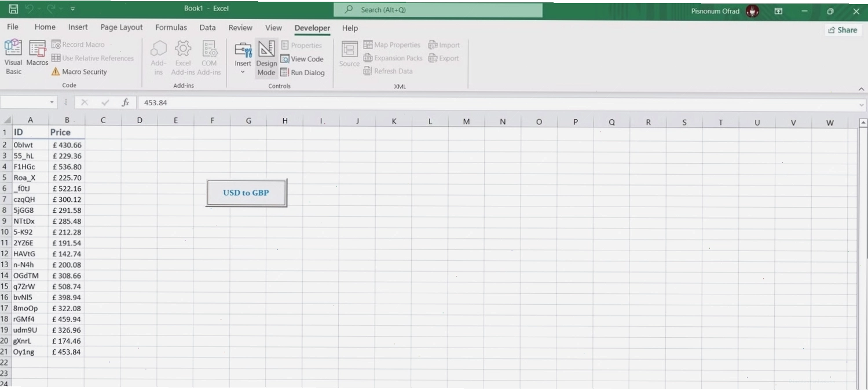This screenshot has width=868, height=391.
Task: Toggle Use Relative References
Action: (93, 58)
